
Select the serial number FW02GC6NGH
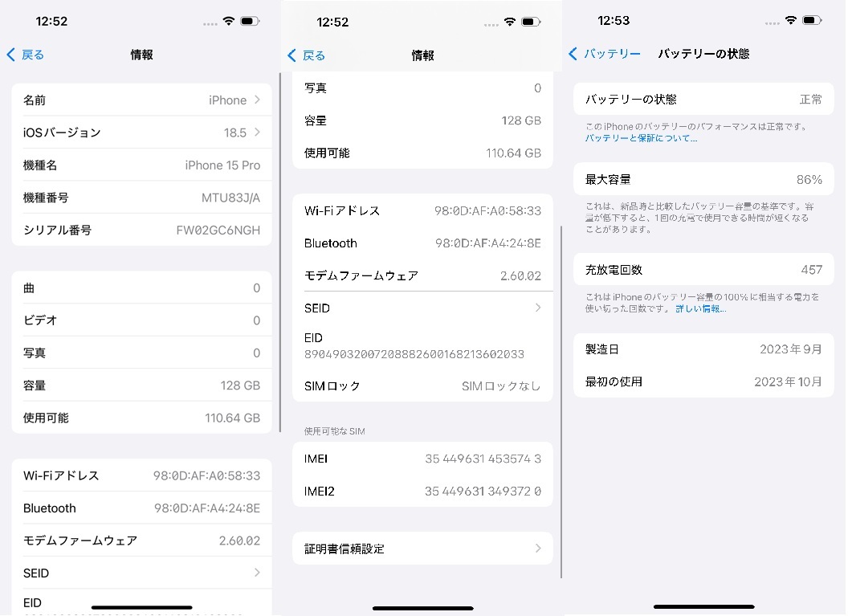pyautogui.click(x=218, y=230)
